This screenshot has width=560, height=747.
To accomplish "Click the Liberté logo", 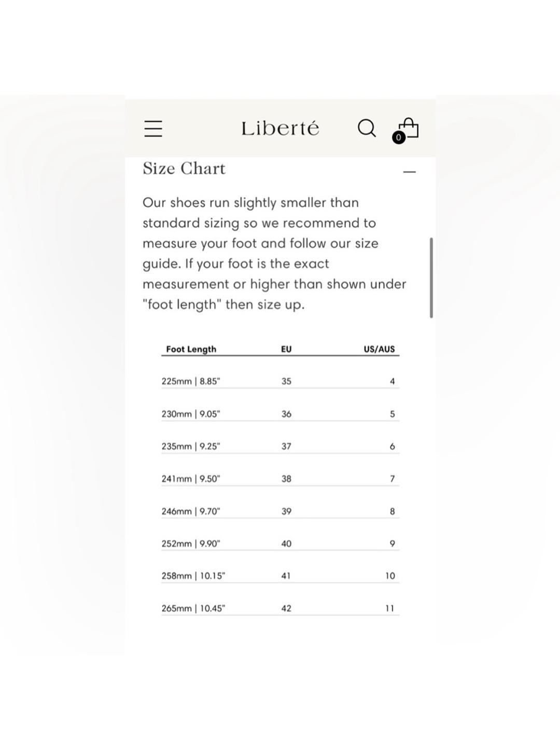I will pyautogui.click(x=280, y=128).
